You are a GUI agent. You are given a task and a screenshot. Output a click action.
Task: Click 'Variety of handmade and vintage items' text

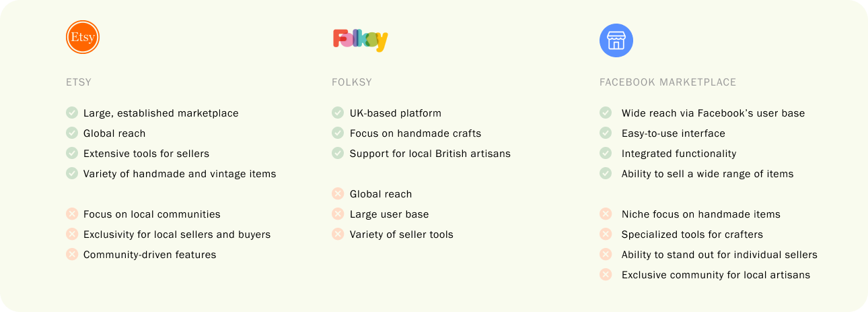click(180, 174)
